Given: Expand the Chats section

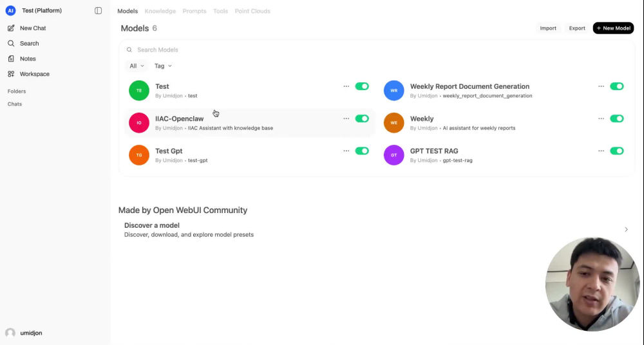Looking at the screenshot, I should (x=15, y=104).
